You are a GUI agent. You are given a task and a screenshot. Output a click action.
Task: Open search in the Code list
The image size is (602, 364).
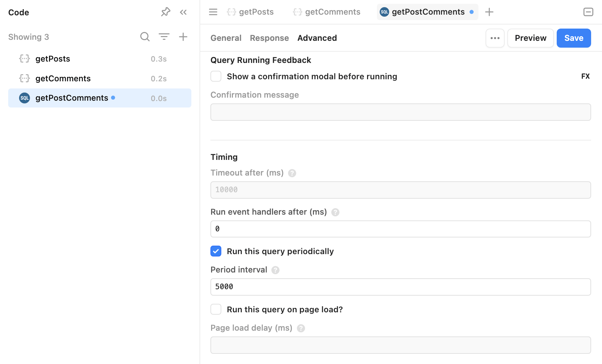(x=145, y=37)
